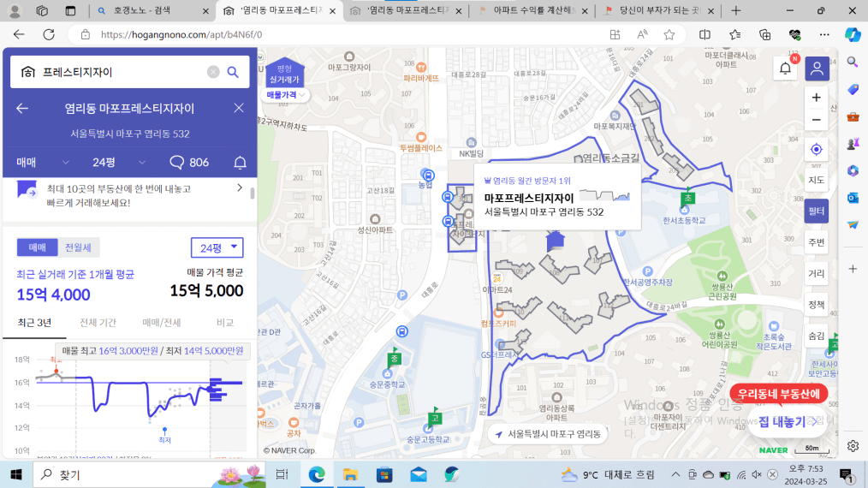Click the 한서초등학교 school marker
Image resolution: width=868 pixels, height=488 pixels.
coord(684,211)
